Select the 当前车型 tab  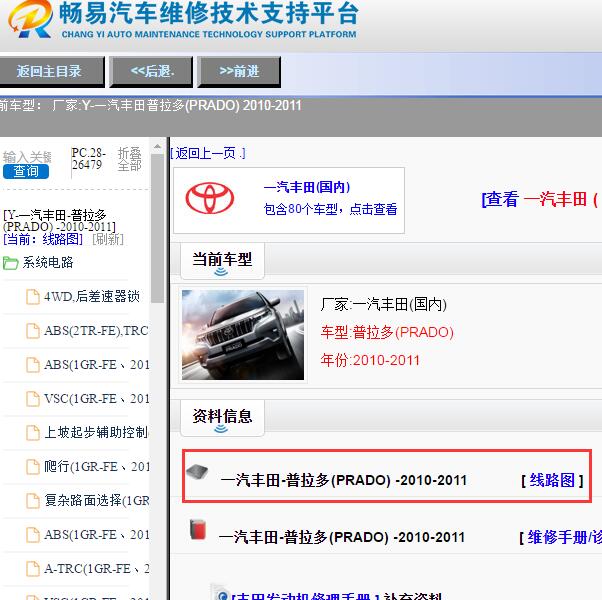coord(222,260)
